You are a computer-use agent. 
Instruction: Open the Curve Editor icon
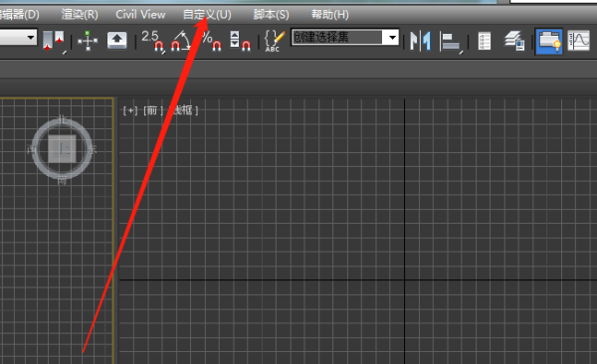click(578, 41)
